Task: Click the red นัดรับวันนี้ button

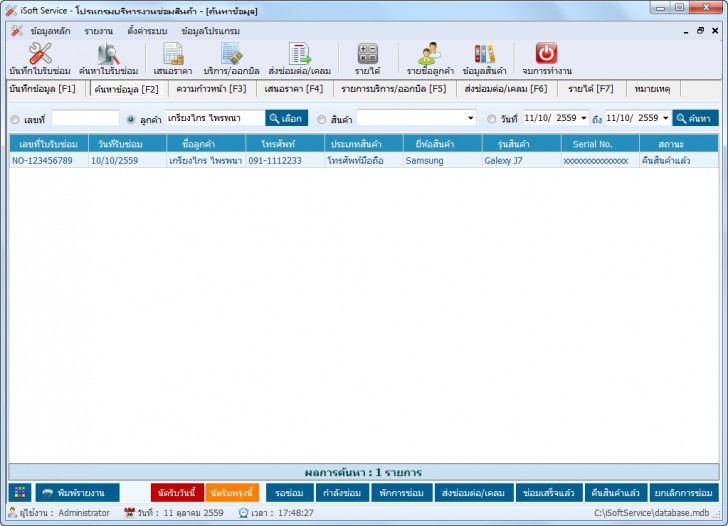Action: point(177,493)
